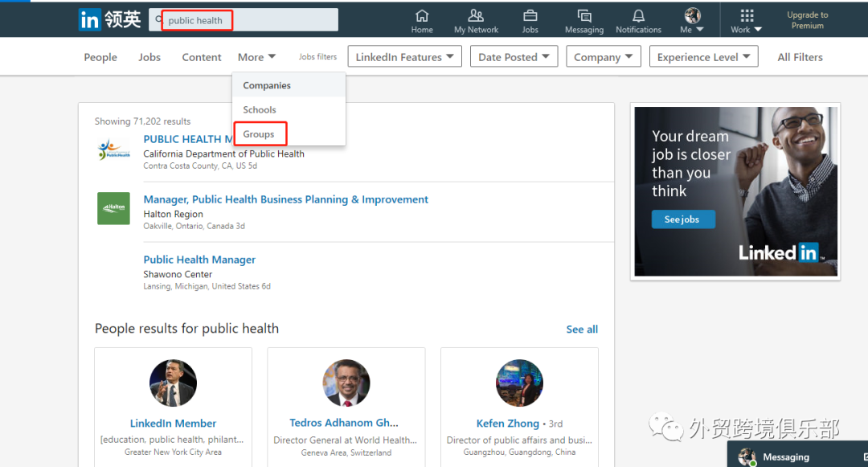Open the Me profile avatar menu
The width and height of the screenshot is (868, 467).
[x=692, y=21]
